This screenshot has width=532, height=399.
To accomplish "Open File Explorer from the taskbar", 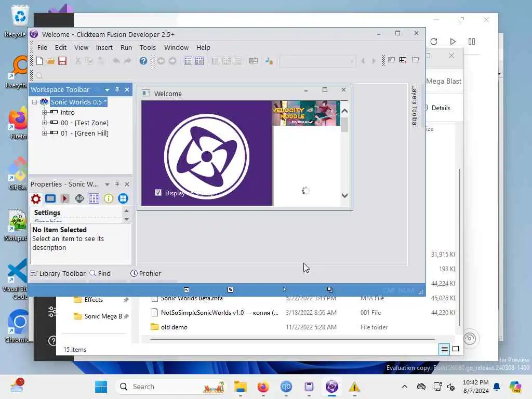I will [240, 387].
